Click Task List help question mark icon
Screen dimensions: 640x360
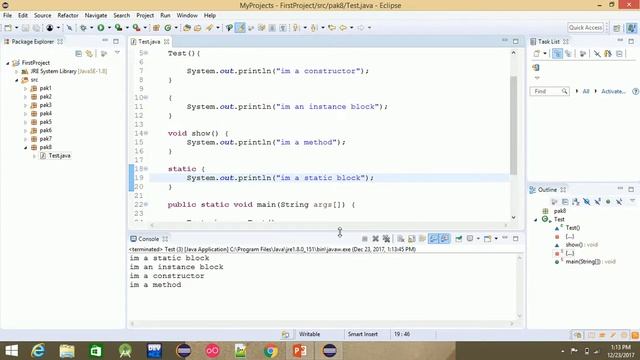click(635, 91)
